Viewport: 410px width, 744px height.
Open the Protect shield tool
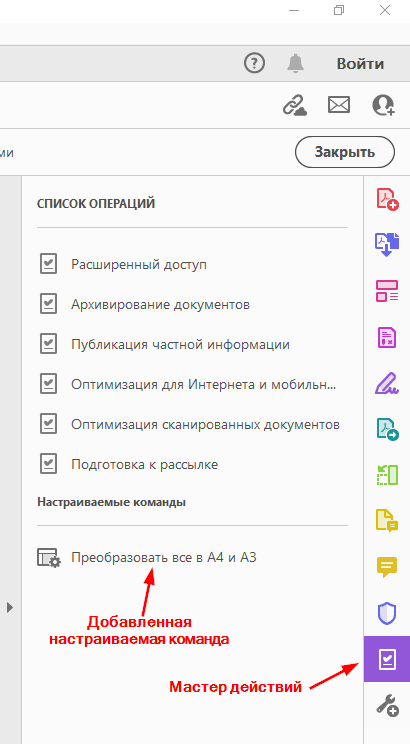387,613
